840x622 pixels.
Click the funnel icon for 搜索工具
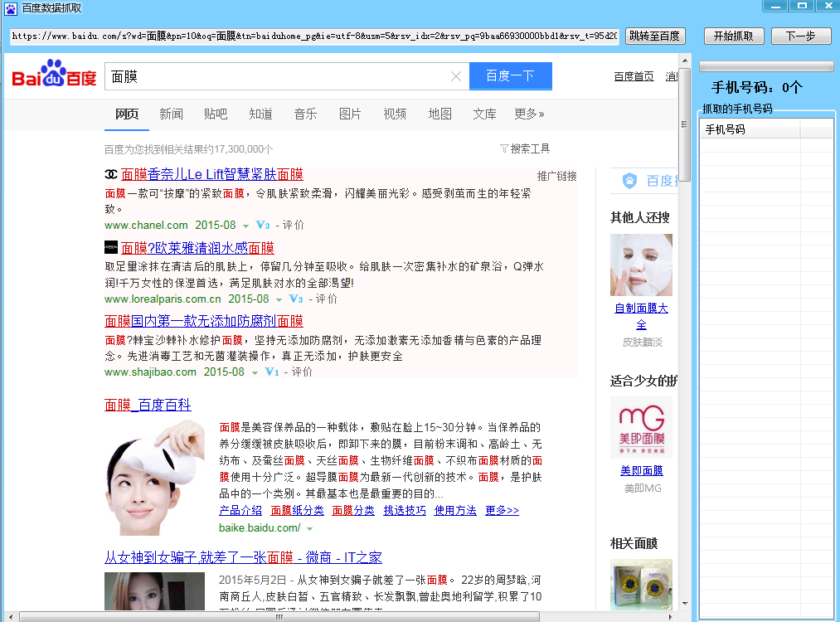pyautogui.click(x=503, y=148)
